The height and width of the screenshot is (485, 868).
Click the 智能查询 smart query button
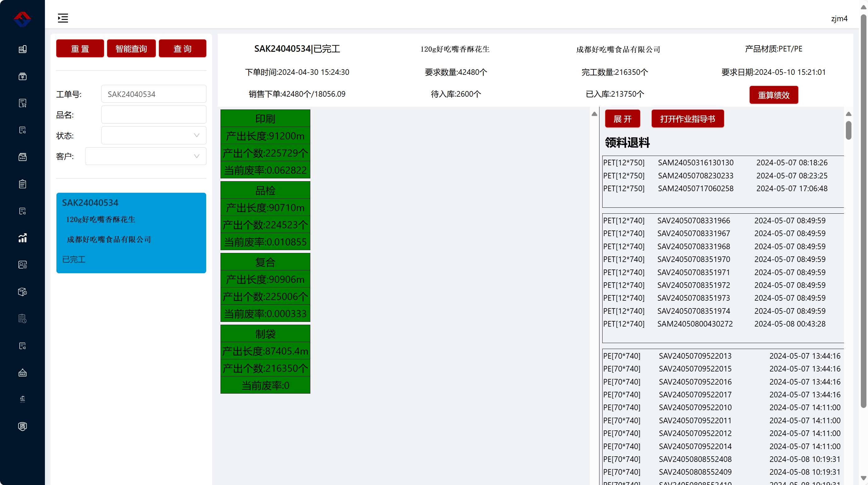pyautogui.click(x=131, y=49)
